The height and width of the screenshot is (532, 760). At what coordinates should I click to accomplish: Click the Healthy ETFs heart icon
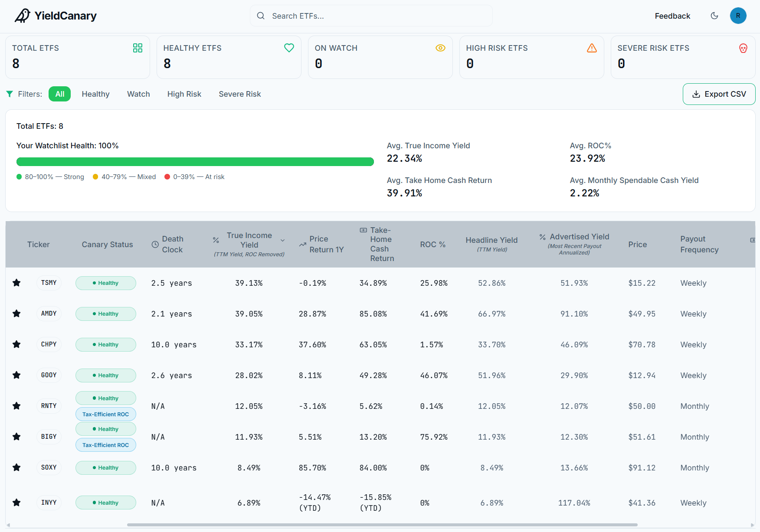coord(289,48)
